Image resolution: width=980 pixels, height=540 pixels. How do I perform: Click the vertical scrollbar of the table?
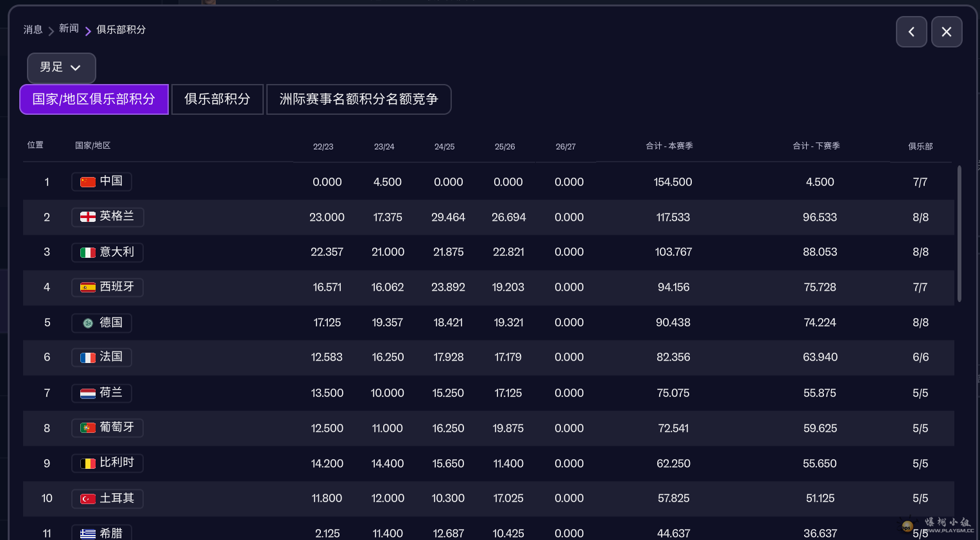959,233
